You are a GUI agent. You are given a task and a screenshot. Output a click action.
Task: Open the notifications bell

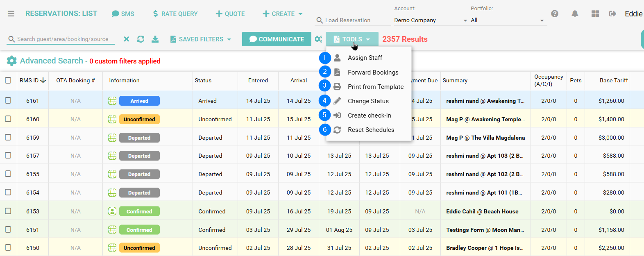point(575,14)
